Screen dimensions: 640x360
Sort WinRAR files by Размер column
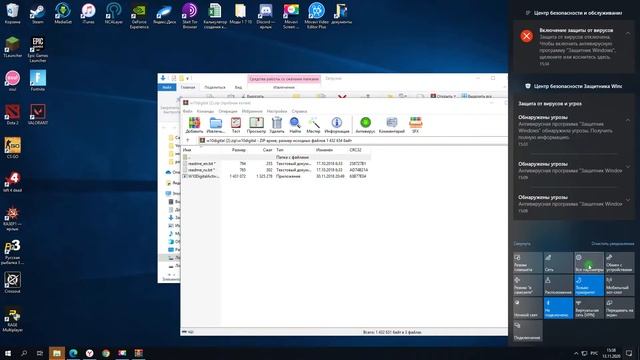pyautogui.click(x=239, y=150)
